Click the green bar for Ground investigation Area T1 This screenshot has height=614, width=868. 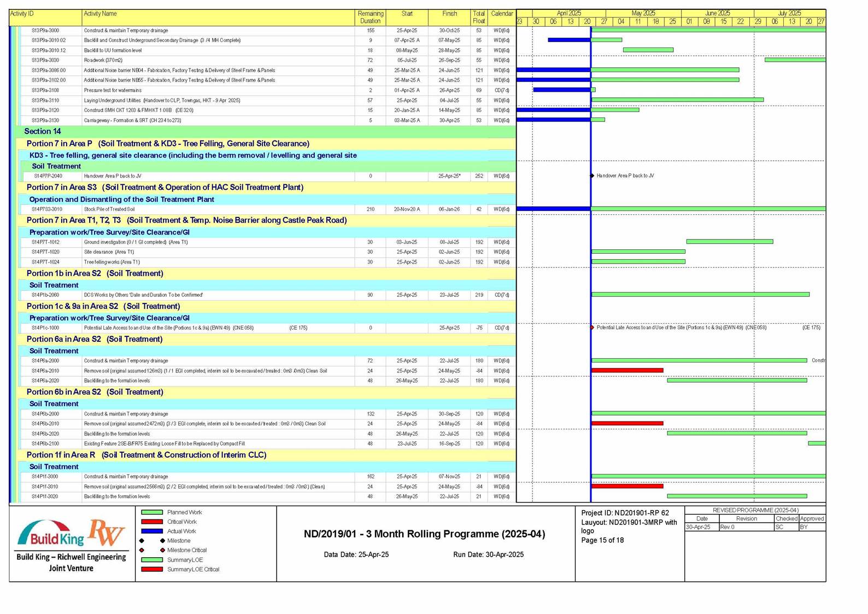pyautogui.click(x=730, y=242)
